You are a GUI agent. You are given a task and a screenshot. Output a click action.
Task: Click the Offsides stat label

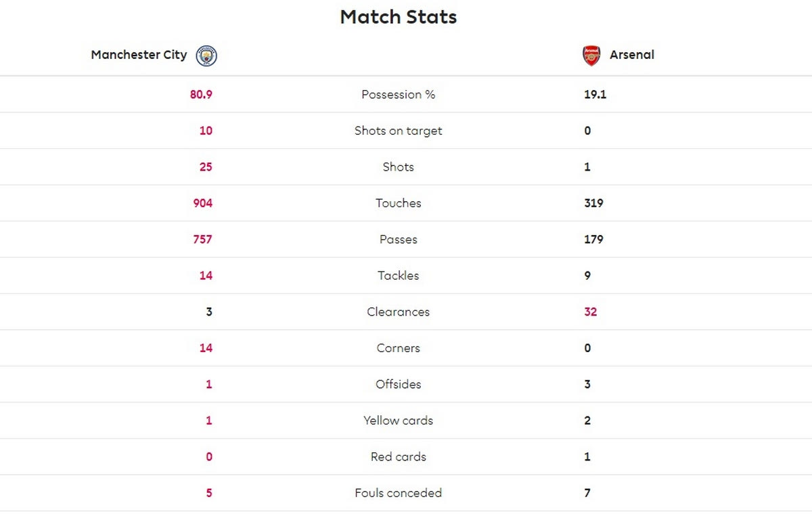pyautogui.click(x=398, y=385)
